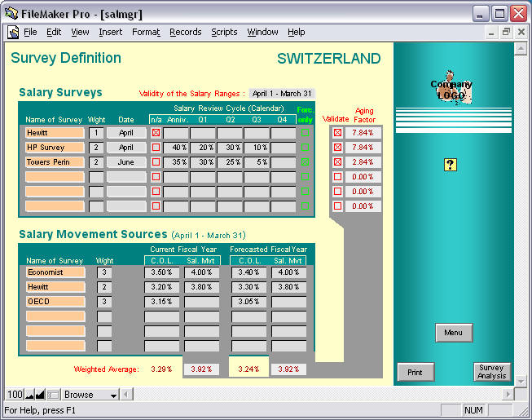Toggle Forc. only checkbox for Towers Perin
532x420 pixels.
306,162
